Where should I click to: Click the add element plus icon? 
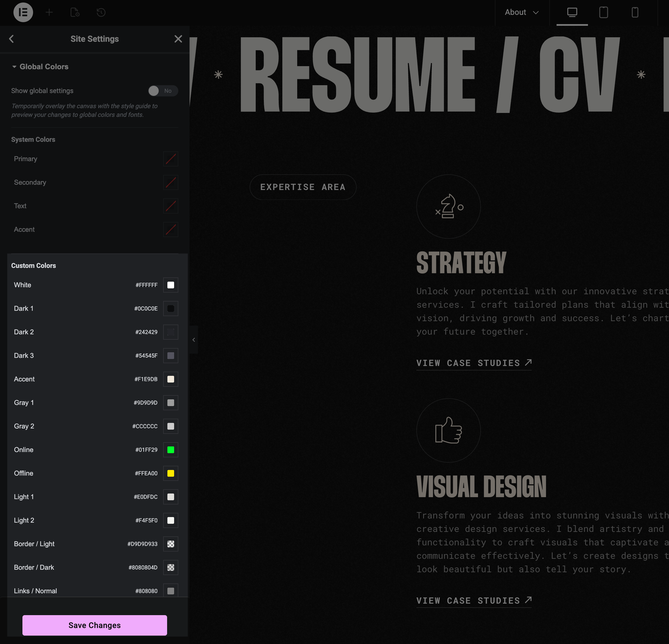coord(49,12)
